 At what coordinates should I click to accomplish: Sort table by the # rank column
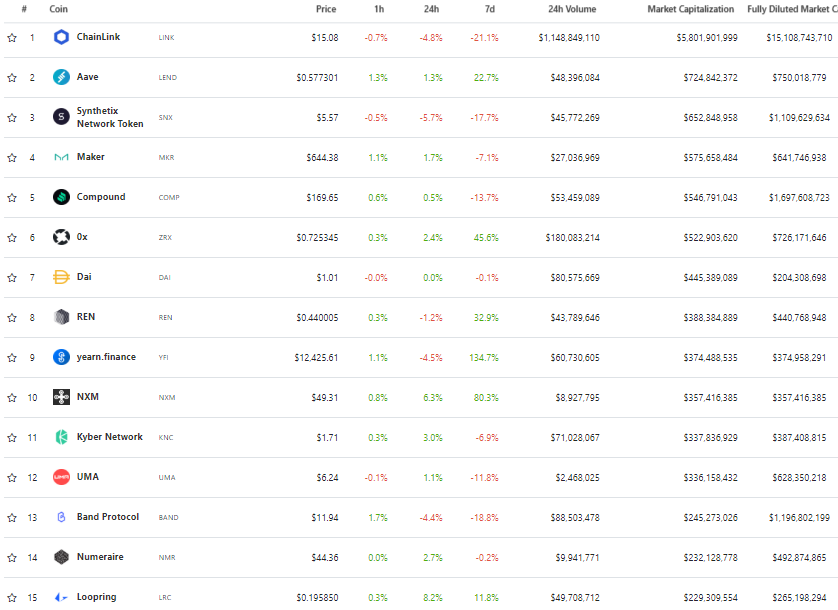[24, 9]
